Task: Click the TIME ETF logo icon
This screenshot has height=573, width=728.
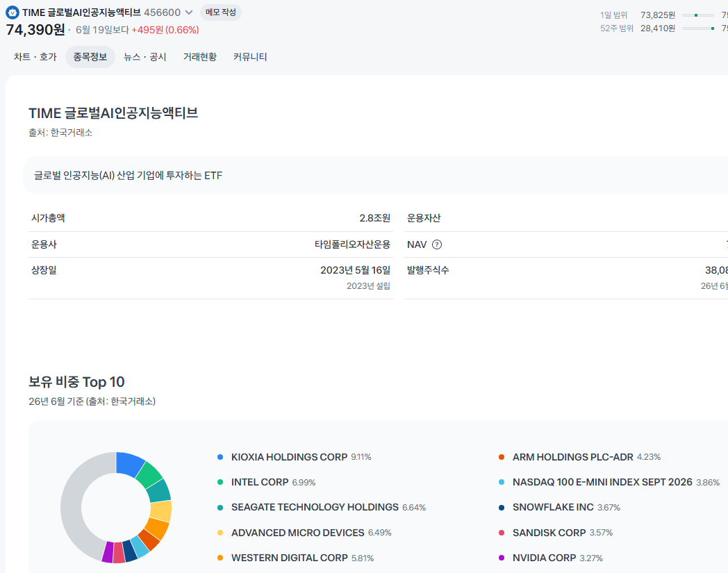Action: (x=13, y=13)
